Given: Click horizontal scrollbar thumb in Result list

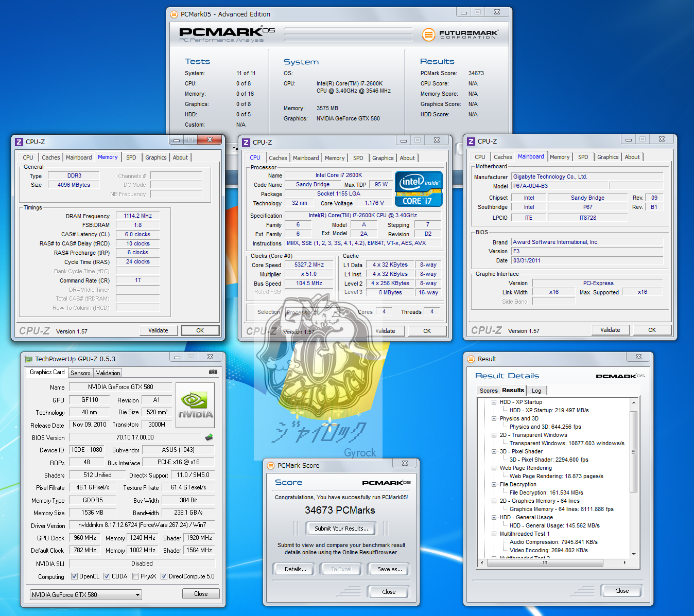Looking at the screenshot, I should [545, 562].
